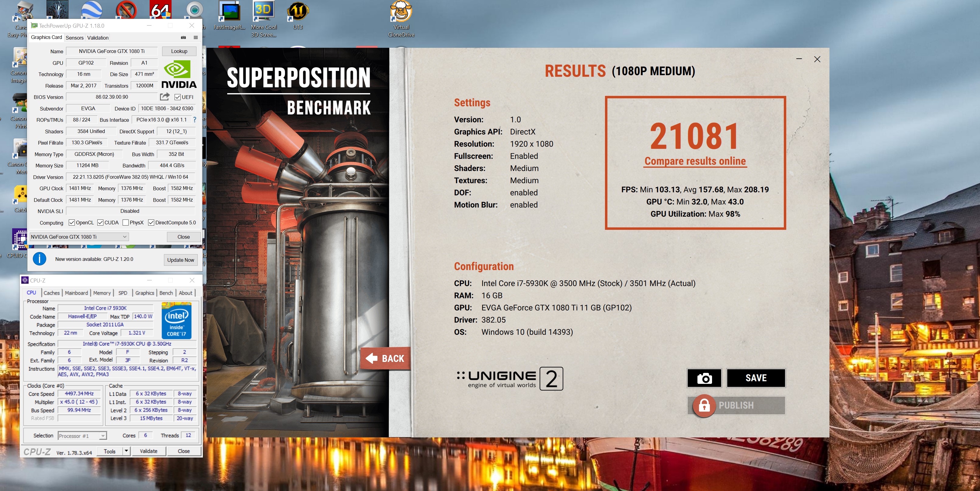
Task: Click the GPU-Z screenshot camera icon
Action: point(183,37)
